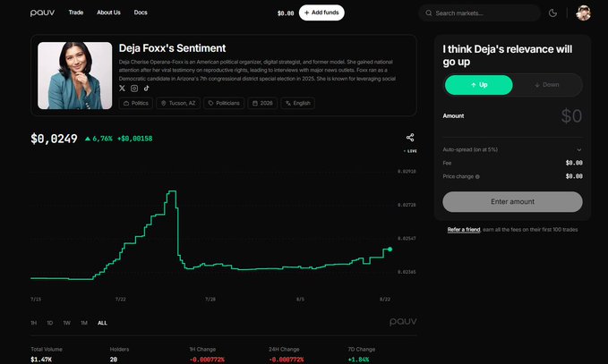Click the Pauv logo in header
The image size is (608, 364).
[42, 13]
